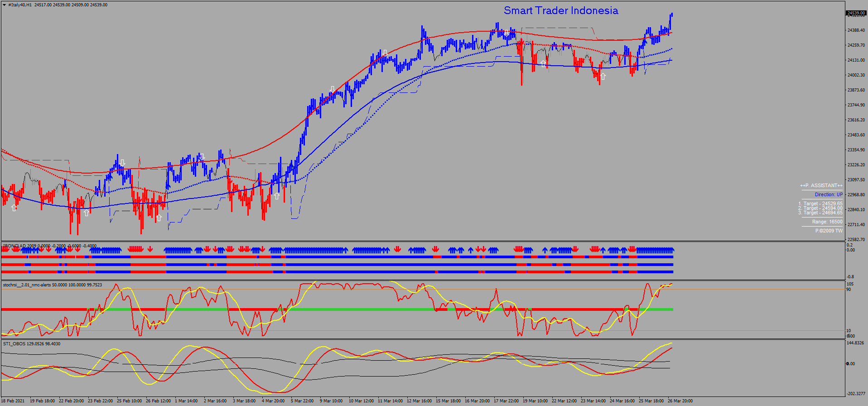This screenshot has height=406, width=868.
Task: Click the 19 Mar 10:00 time axis label
Action: point(535,401)
